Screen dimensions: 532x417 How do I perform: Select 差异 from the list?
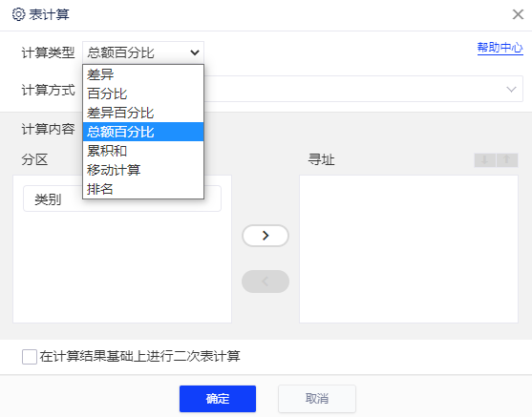143,74
